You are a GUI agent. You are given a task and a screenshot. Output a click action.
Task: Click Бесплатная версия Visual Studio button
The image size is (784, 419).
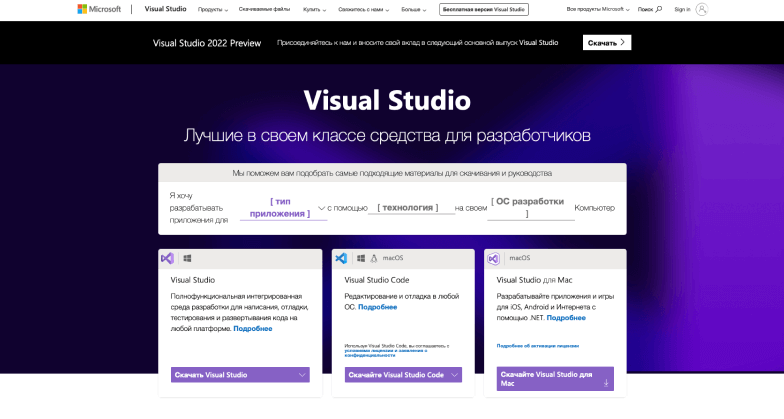coord(484,10)
